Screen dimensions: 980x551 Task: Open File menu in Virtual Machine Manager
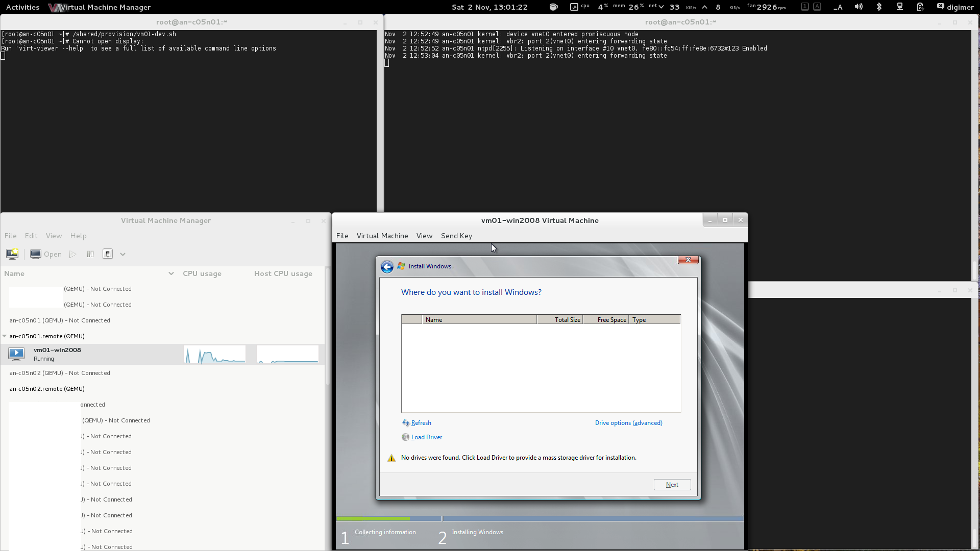[11, 236]
